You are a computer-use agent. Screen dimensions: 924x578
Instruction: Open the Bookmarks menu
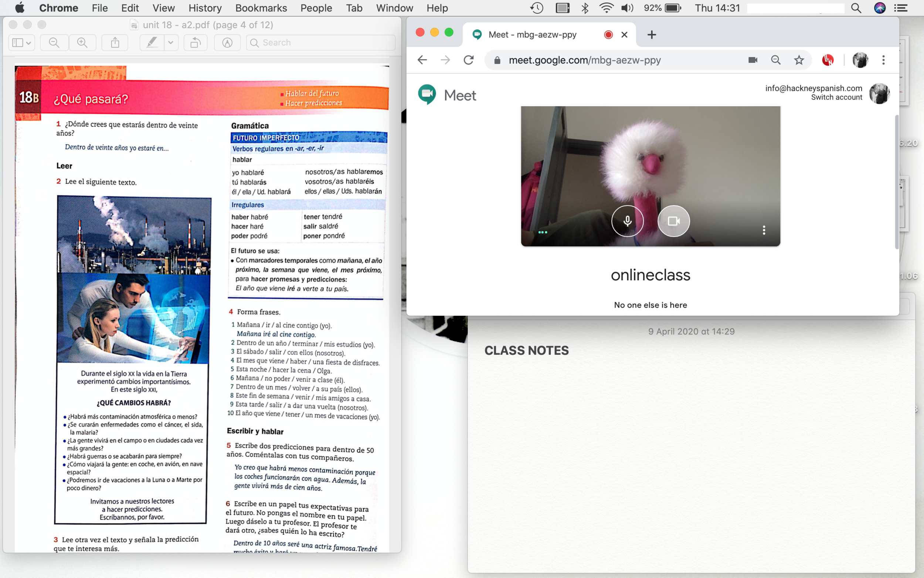tap(261, 8)
